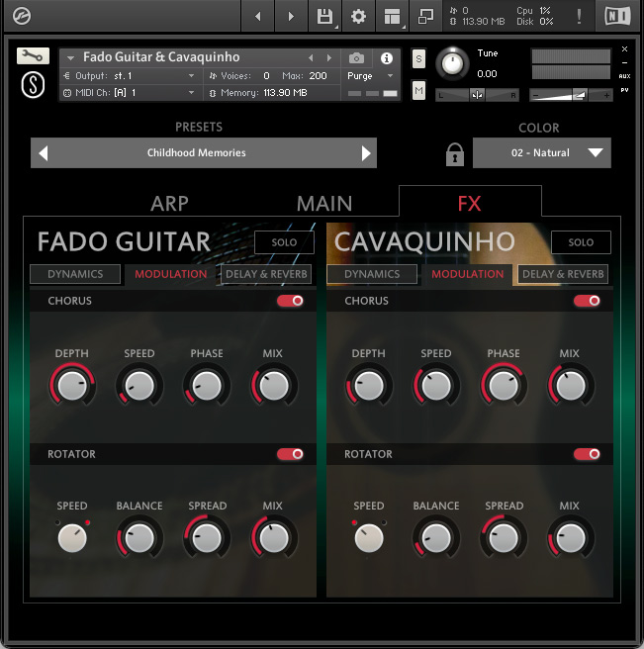The image size is (644, 649).
Task: Click the Kontakt logo icon in the top left
Action: (x=22, y=16)
